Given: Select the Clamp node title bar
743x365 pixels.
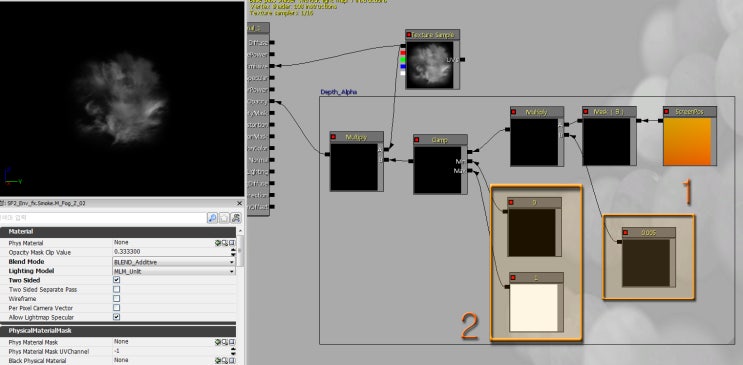Looking at the screenshot, I should [440, 140].
